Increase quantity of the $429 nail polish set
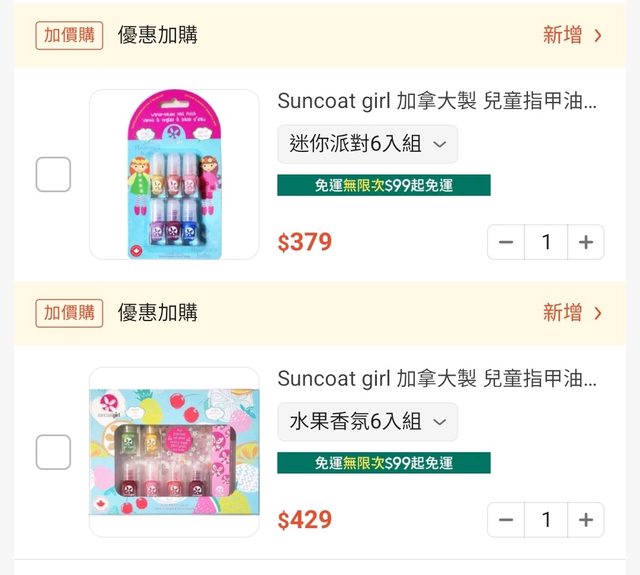This screenshot has width=640, height=575. [x=585, y=520]
